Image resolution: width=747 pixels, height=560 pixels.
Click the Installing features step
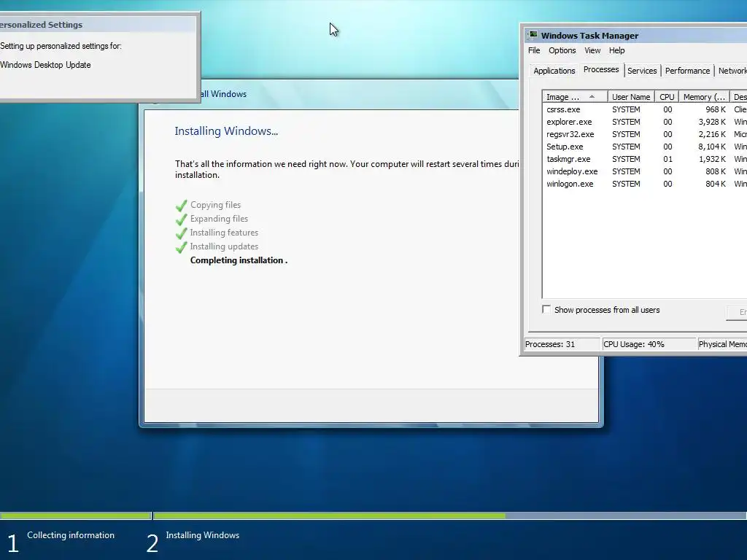pos(224,233)
